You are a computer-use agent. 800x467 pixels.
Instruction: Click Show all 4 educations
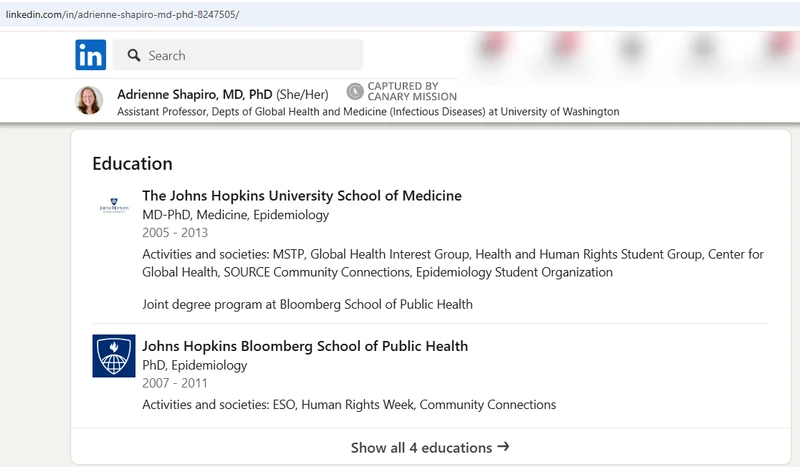tap(430, 448)
